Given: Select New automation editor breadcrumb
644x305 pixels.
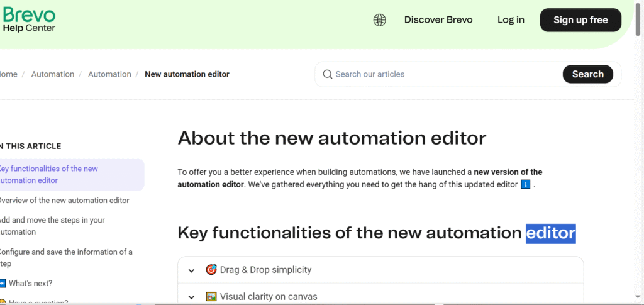Looking at the screenshot, I should point(187,74).
